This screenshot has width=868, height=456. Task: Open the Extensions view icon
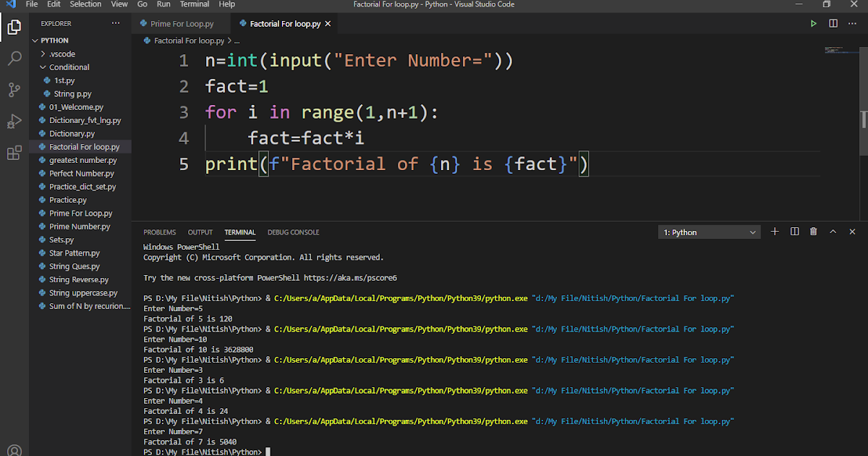coord(14,153)
